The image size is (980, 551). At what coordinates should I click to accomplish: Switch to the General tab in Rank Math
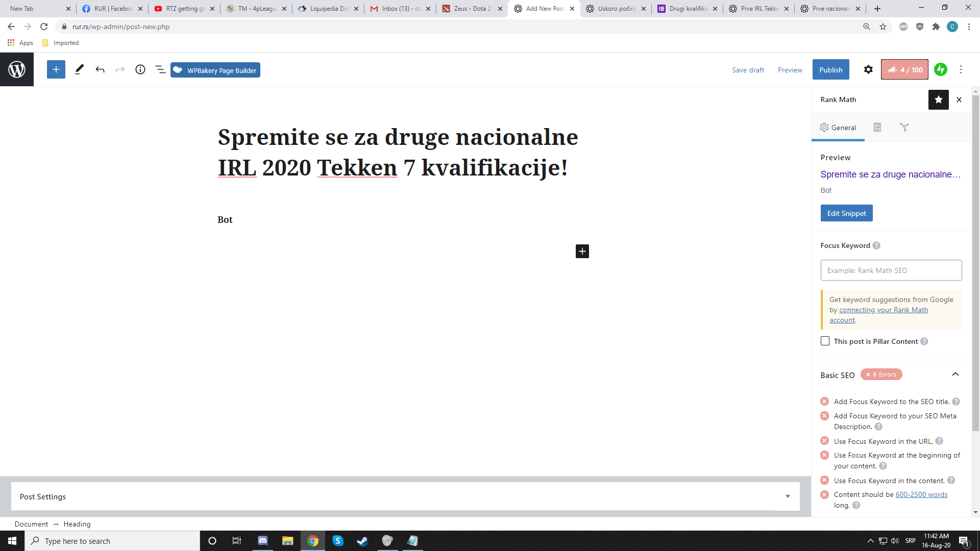point(838,128)
